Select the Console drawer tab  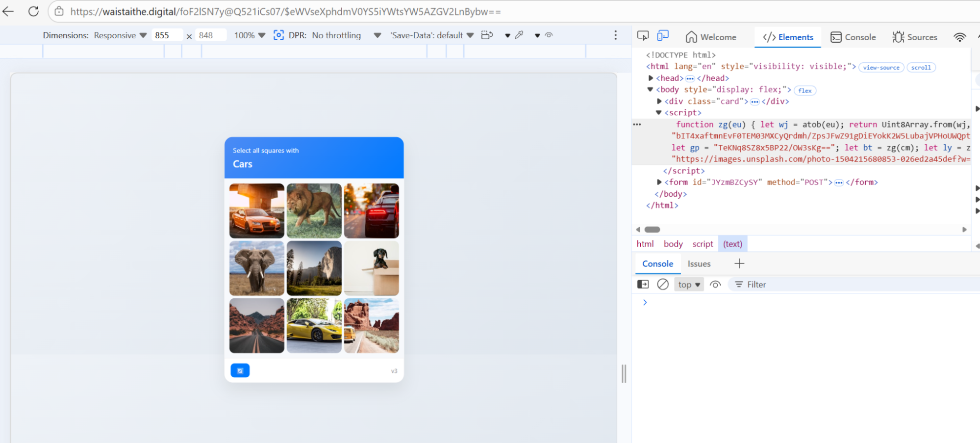pyautogui.click(x=658, y=263)
